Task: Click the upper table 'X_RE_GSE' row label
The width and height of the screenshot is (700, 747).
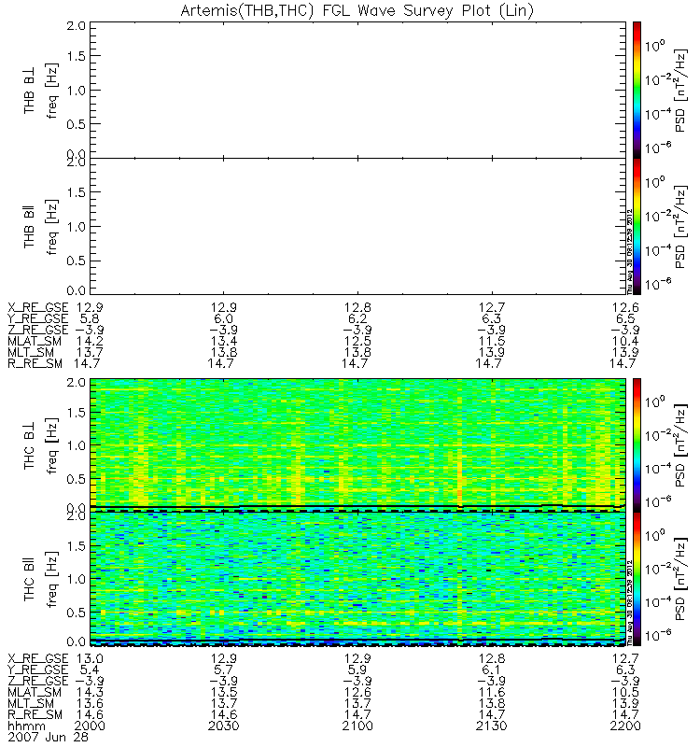Action: pyautogui.click(x=38, y=307)
